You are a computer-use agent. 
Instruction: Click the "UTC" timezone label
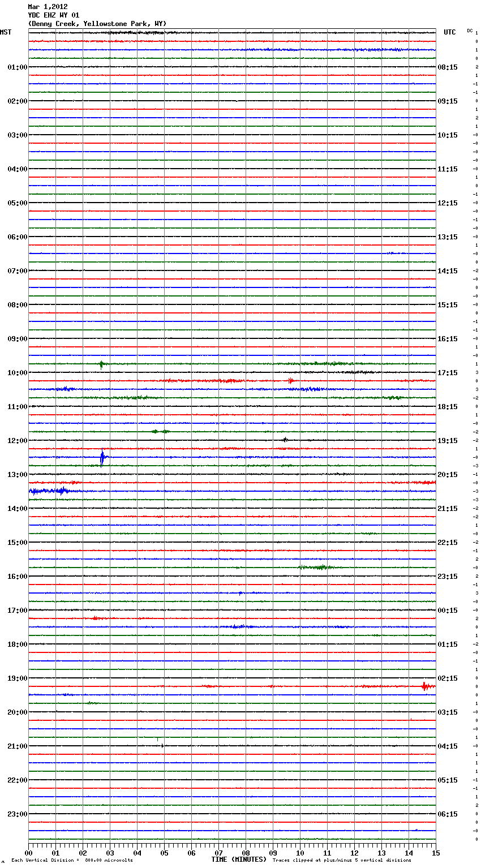pos(450,32)
